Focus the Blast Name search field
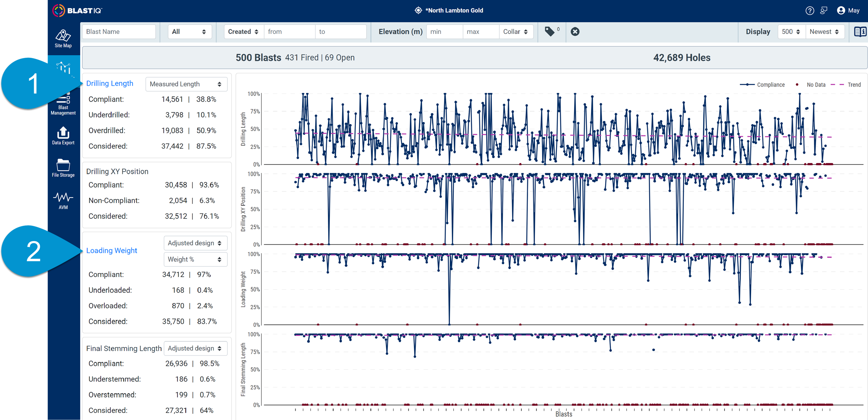 pyautogui.click(x=119, y=32)
